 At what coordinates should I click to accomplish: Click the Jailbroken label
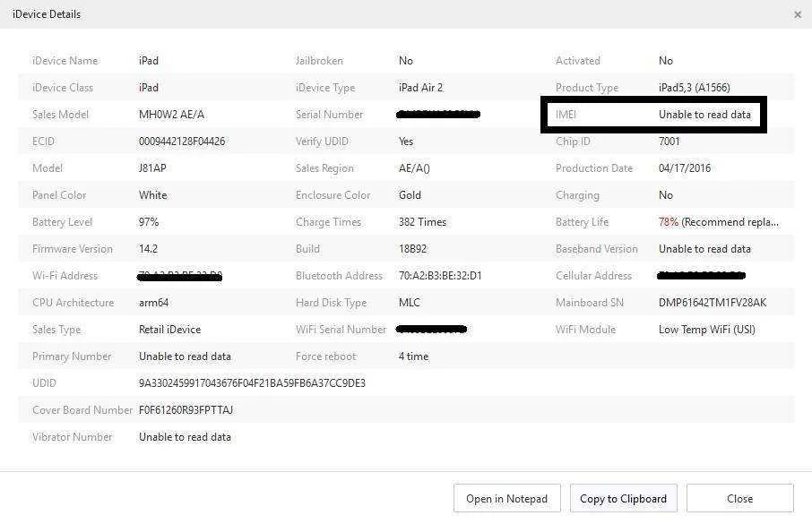pos(319,61)
